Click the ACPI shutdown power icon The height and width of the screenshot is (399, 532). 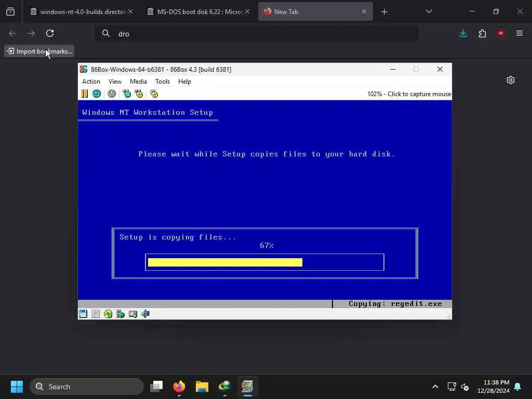(112, 94)
